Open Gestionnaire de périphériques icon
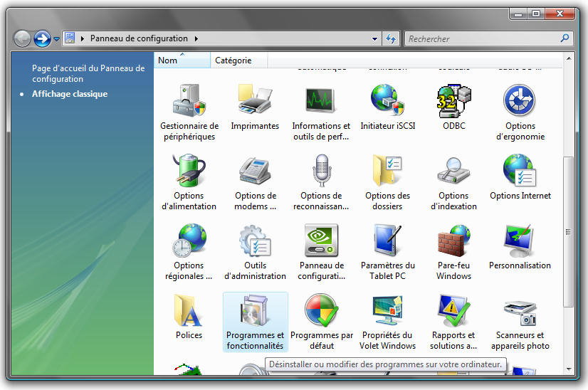 click(x=188, y=102)
